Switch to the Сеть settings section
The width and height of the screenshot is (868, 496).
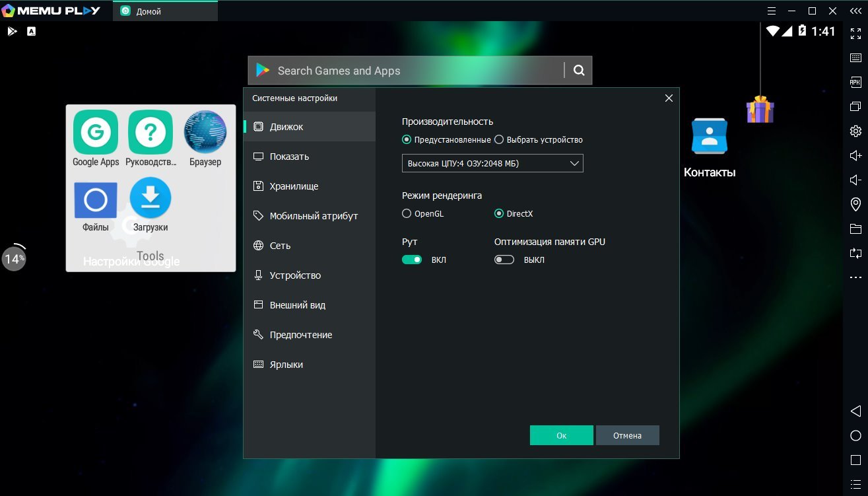pyautogui.click(x=280, y=246)
